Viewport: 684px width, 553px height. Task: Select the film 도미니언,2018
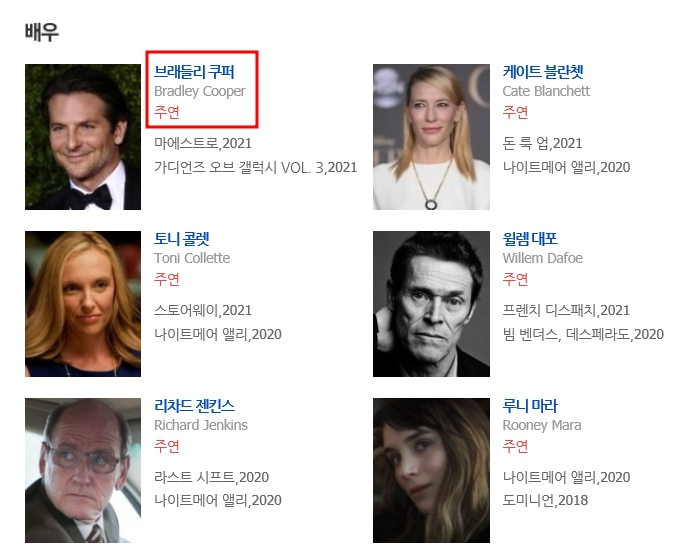click(545, 500)
